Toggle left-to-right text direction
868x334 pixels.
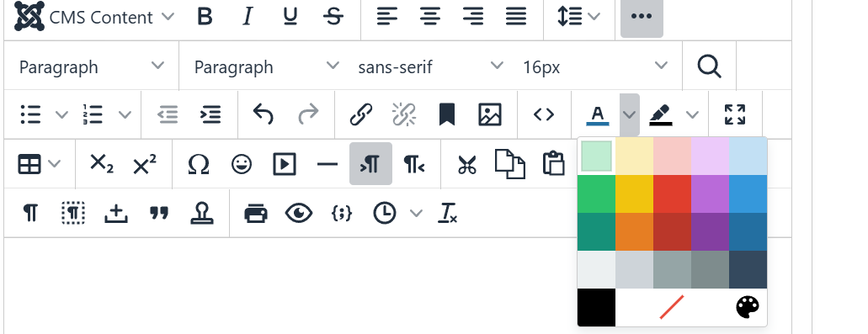coord(371,164)
